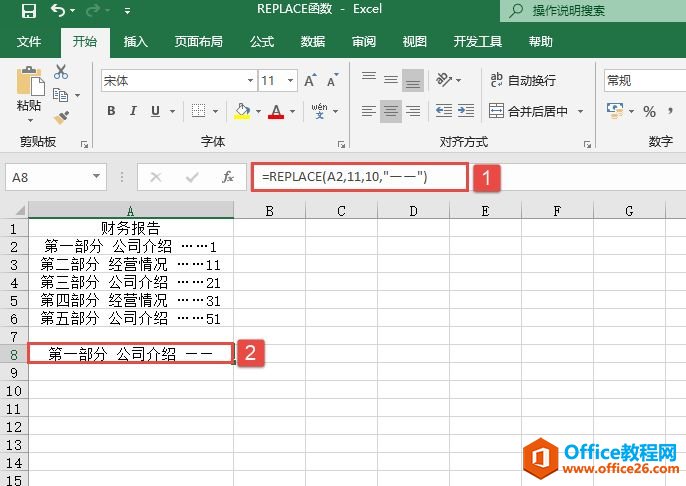Click the Copy icon

[60, 94]
